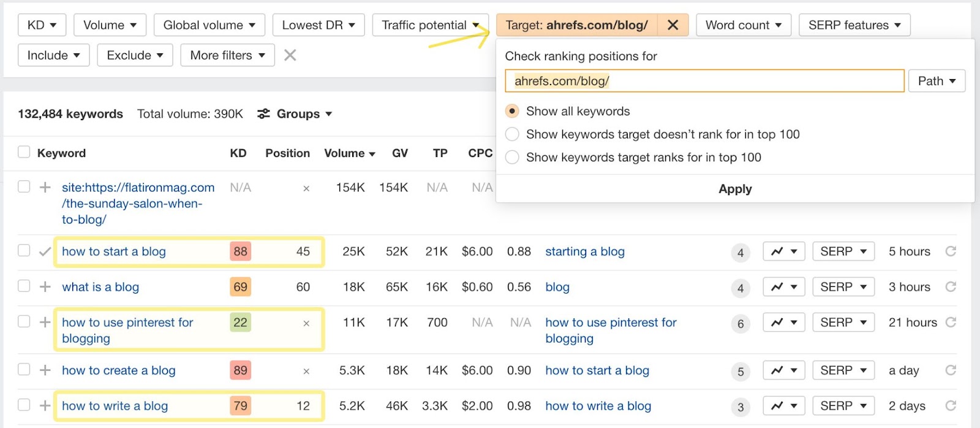Check the box for 'how to start a blog'

(x=24, y=250)
